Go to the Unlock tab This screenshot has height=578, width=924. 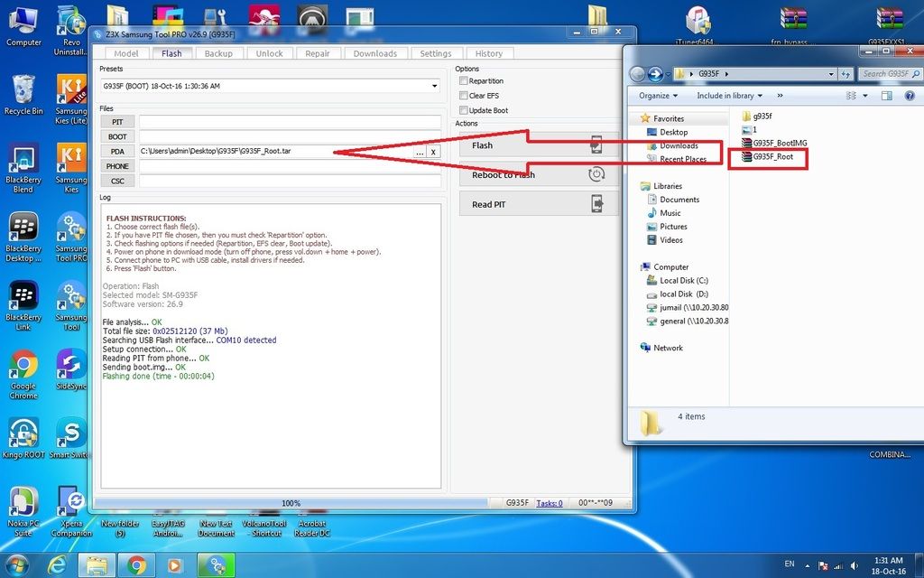(x=269, y=53)
